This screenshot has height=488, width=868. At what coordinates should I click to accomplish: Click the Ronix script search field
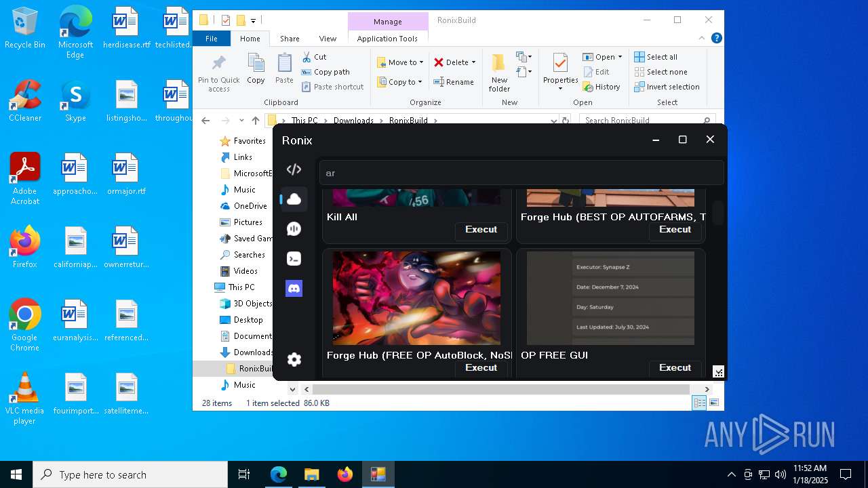521,173
